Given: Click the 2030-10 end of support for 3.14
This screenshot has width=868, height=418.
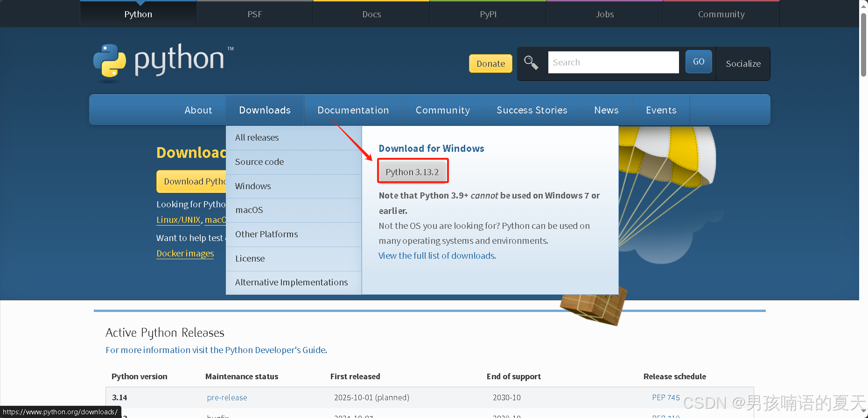Looking at the screenshot, I should coord(507,398).
